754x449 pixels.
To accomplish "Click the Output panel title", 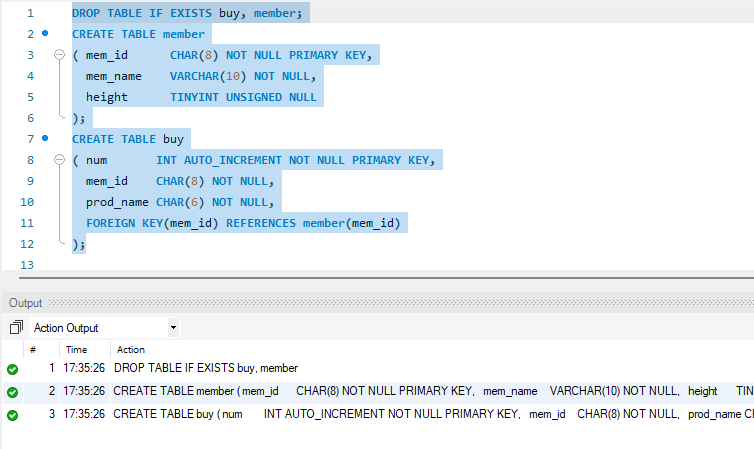I will click(x=25, y=303).
